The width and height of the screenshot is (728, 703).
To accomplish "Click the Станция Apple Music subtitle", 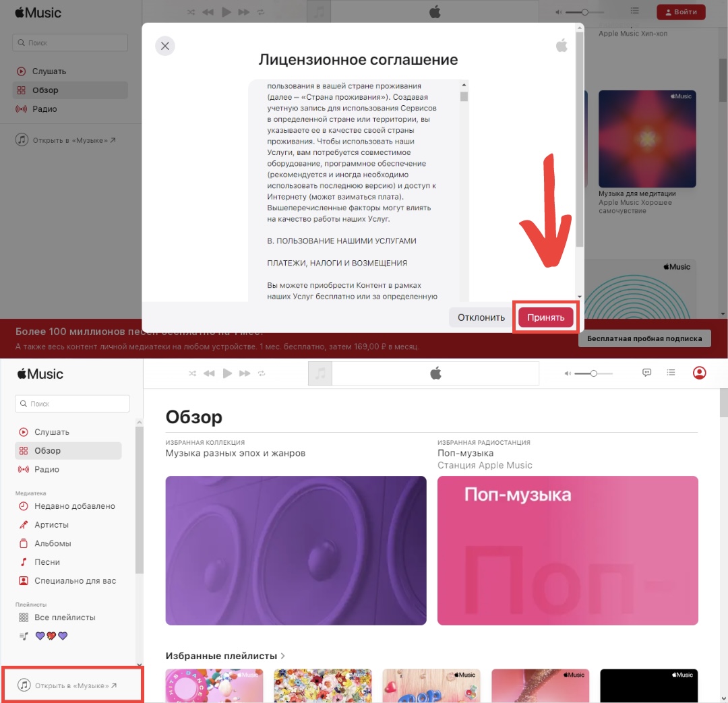I will 485,465.
